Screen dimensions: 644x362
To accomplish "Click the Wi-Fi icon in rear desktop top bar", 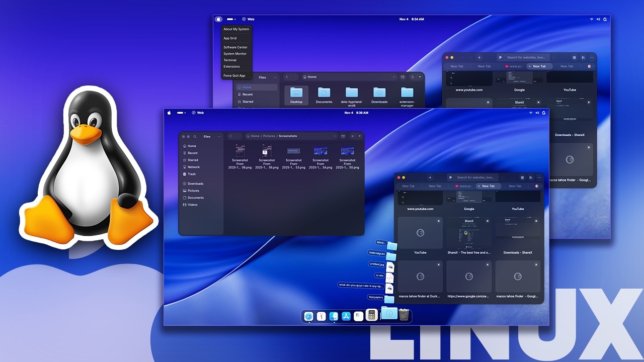I will pos(591,19).
